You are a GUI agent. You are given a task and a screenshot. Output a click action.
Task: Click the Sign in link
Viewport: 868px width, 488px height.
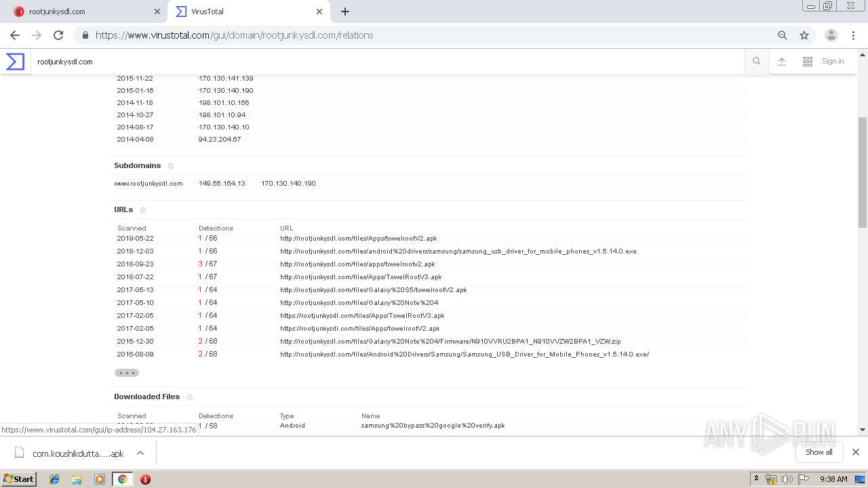click(x=833, y=62)
